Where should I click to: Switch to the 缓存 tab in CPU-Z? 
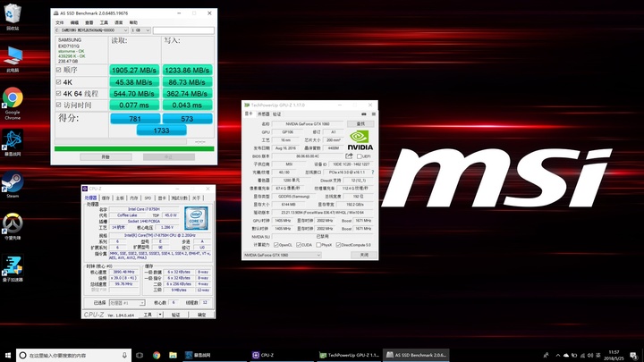coord(106,198)
